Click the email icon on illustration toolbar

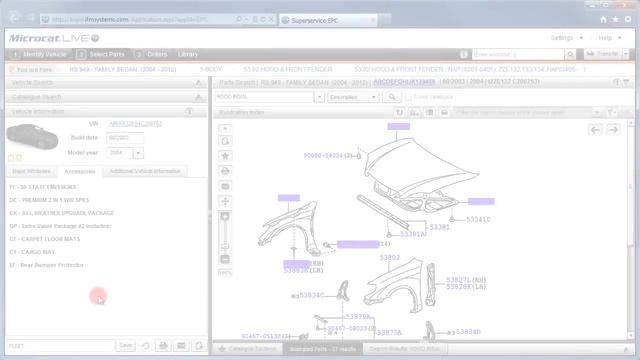[x=225, y=186]
